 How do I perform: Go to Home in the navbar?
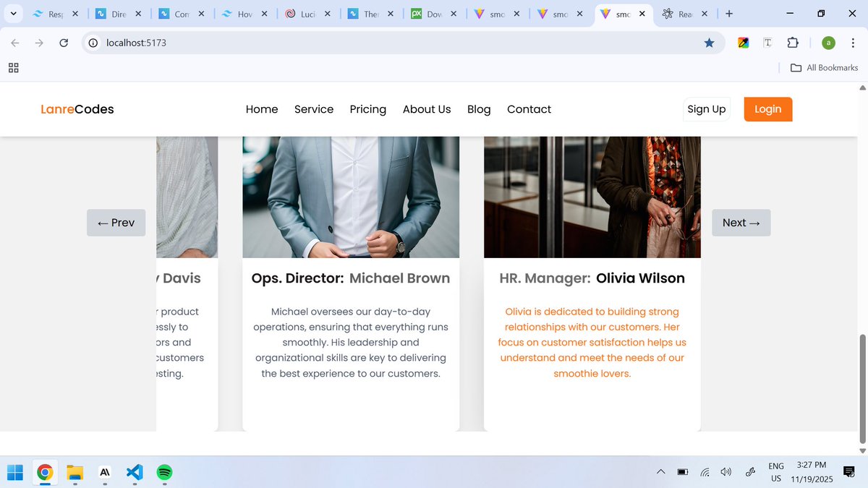(262, 109)
